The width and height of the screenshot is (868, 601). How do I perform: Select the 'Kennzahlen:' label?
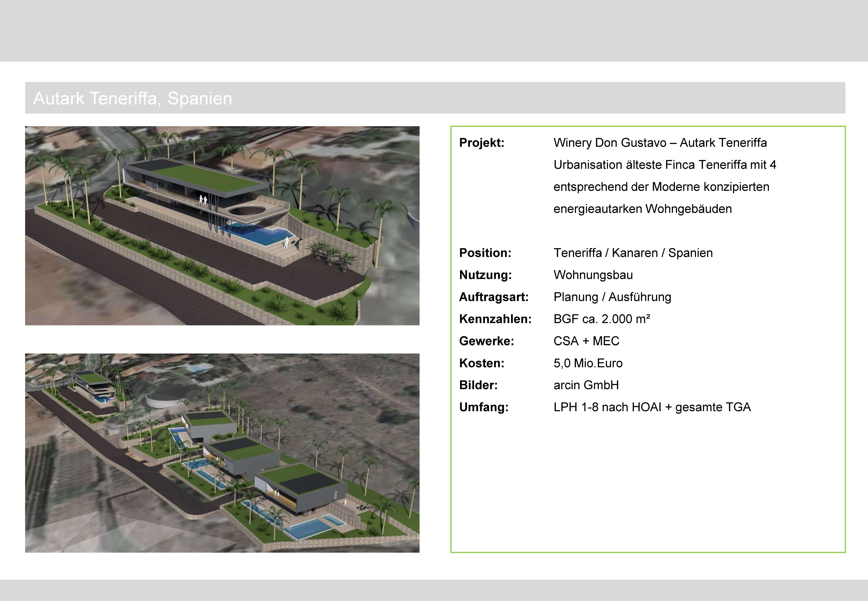(x=495, y=319)
